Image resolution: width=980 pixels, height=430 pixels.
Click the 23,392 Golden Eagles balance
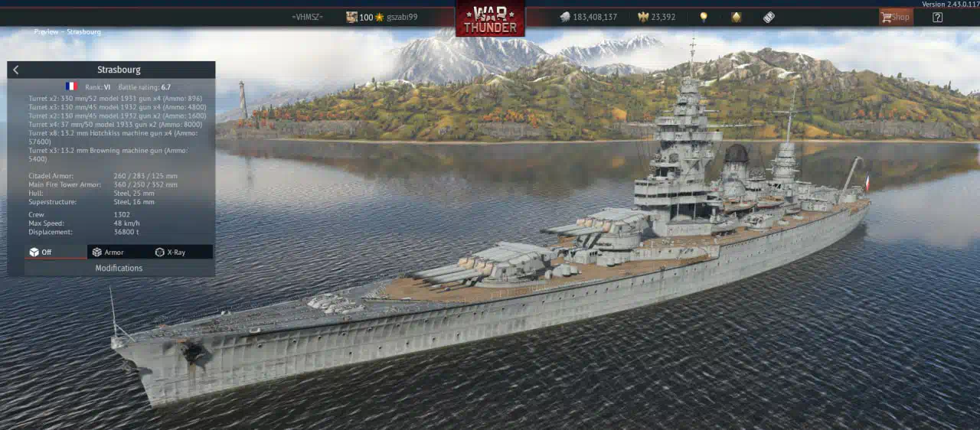coord(663,17)
